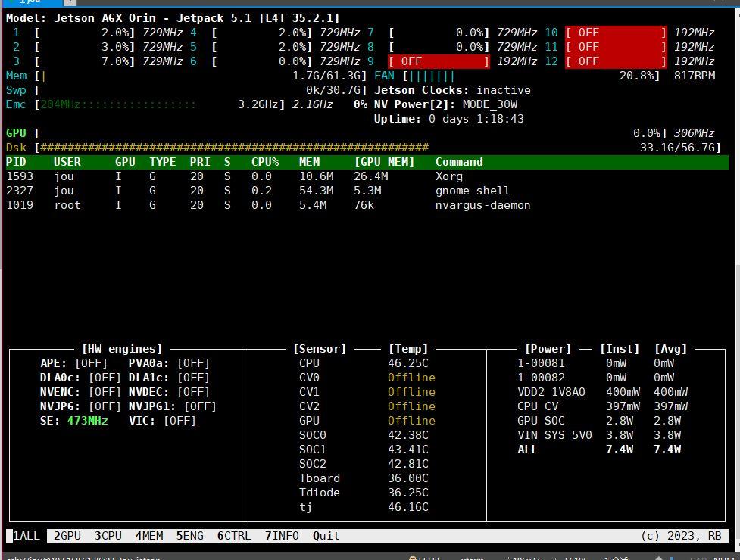The image size is (740, 560).
Task: Click PID 1593 in the process table
Action: pyautogui.click(x=20, y=176)
